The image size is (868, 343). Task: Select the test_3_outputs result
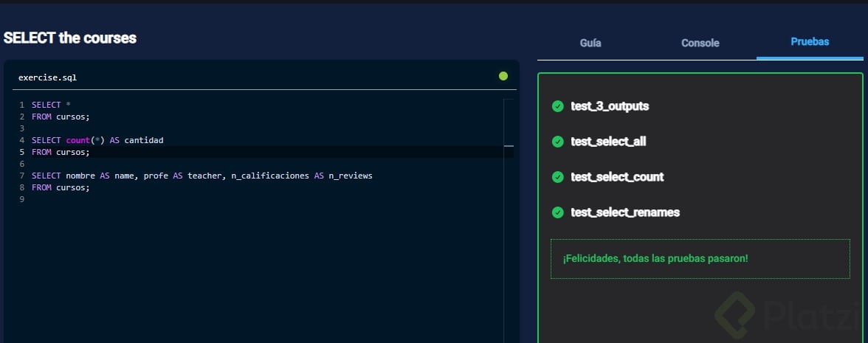(610, 106)
